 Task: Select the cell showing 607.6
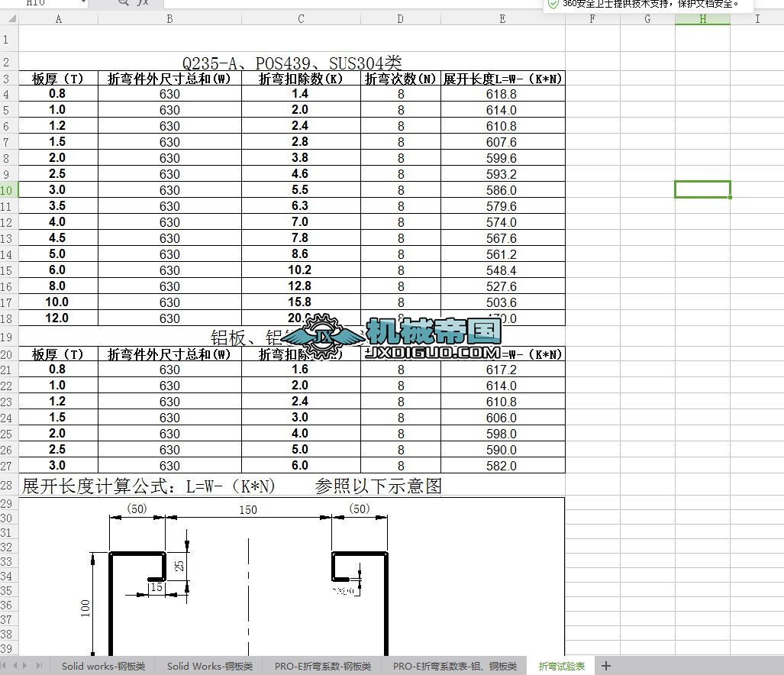(502, 142)
